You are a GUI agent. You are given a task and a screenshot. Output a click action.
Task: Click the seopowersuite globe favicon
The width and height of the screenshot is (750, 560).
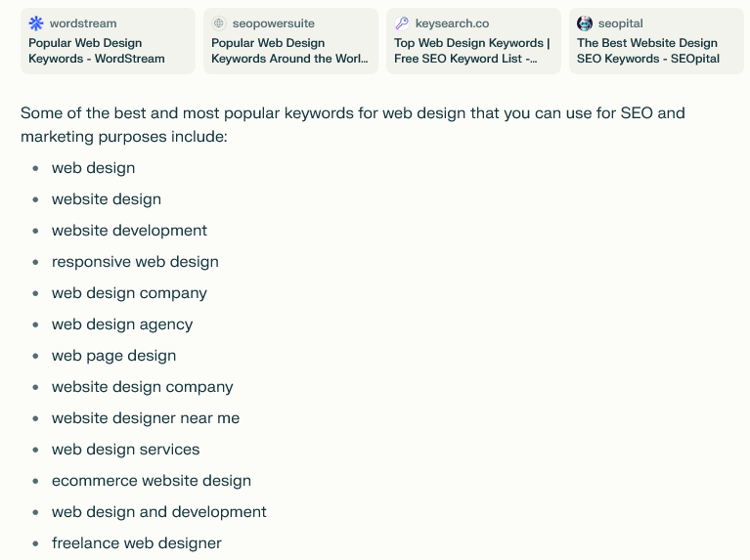click(x=219, y=23)
